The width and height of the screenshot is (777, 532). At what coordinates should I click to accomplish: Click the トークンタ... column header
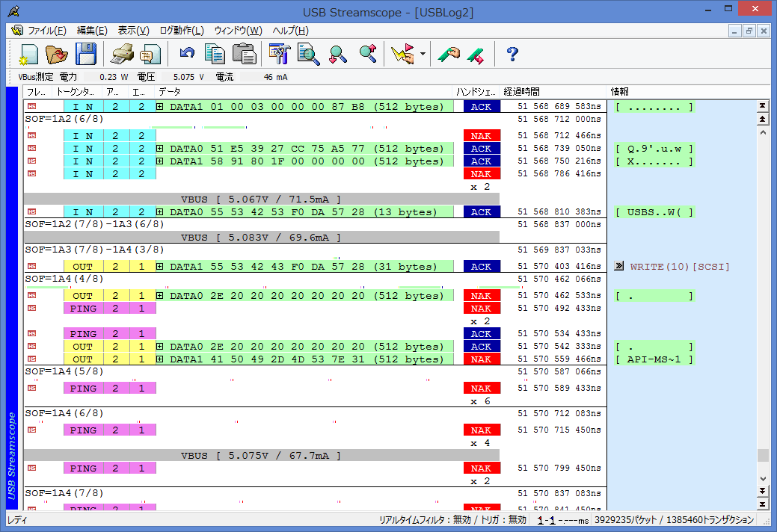point(77,92)
